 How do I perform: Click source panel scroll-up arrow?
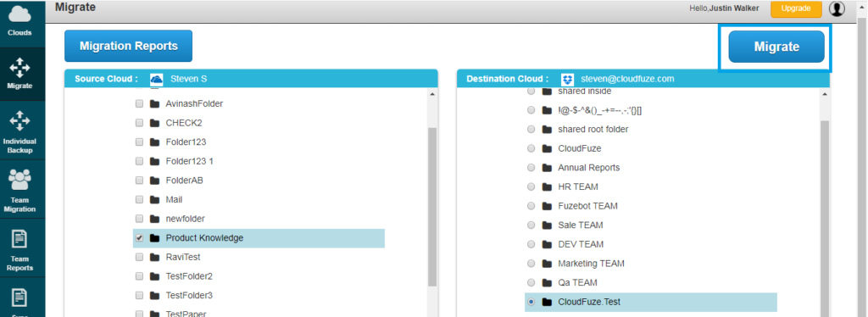click(x=432, y=95)
